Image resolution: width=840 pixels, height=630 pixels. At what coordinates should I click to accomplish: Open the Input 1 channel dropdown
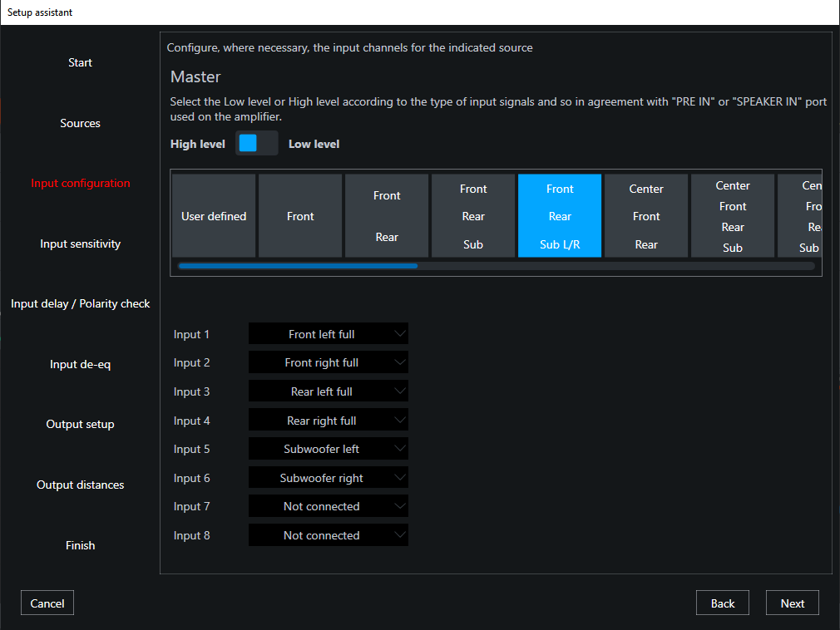[328, 333]
